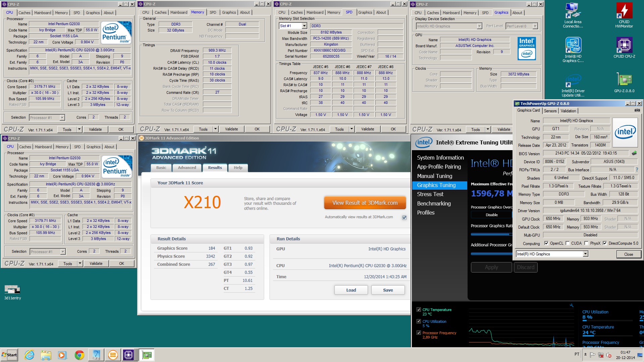Click PT language indicator on taskbar
Screen dimensions: 644x362
click(x=577, y=354)
